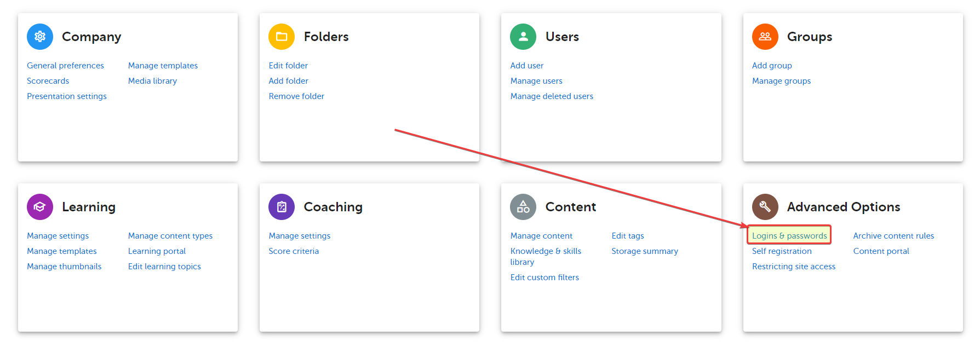Go to Manage content
The width and height of the screenshot is (980, 347).
click(x=541, y=236)
